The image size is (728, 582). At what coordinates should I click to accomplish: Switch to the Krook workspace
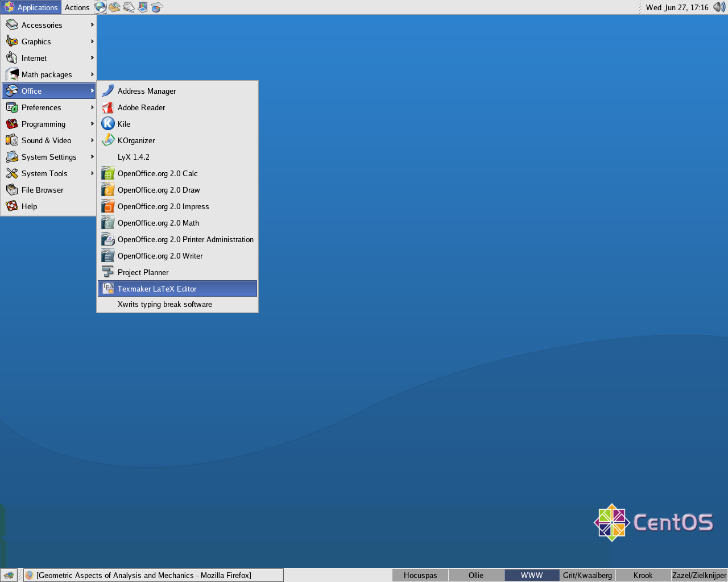pos(643,575)
